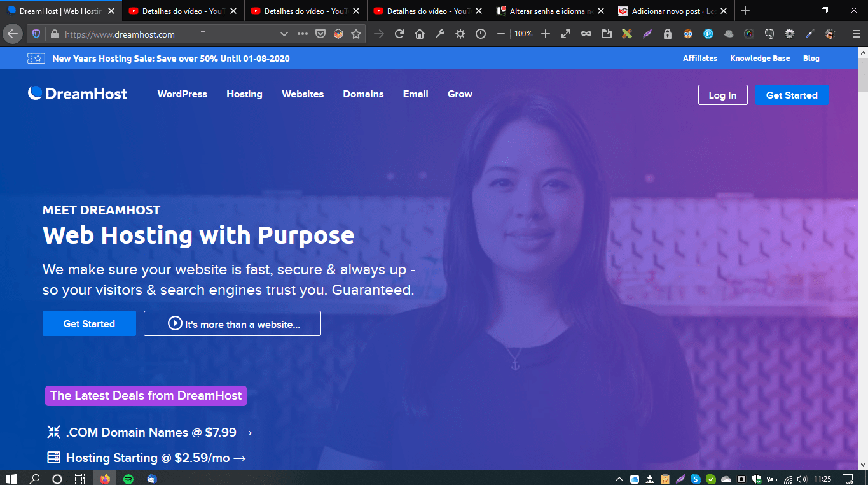Screen dimensions: 868x485
Task: Click the browser back arrow button
Action: [x=12, y=34]
